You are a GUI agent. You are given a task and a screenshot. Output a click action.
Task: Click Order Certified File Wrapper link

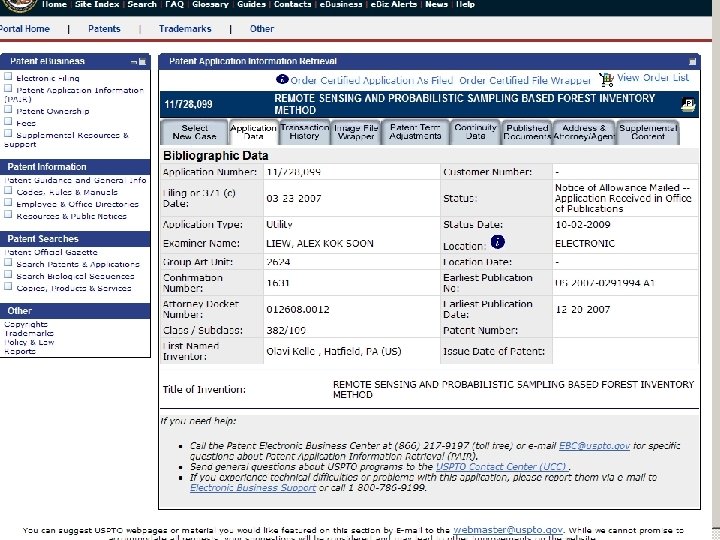(525, 80)
